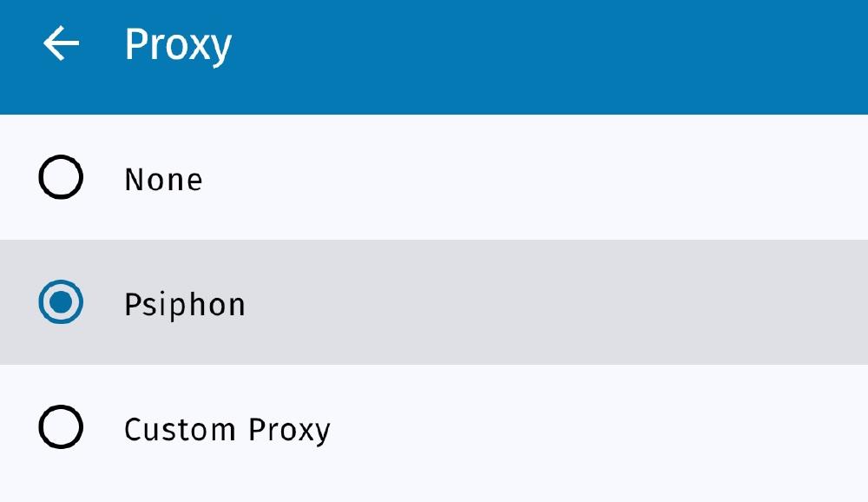Confirm Psiphon is selected by tapping its radio

click(61, 303)
